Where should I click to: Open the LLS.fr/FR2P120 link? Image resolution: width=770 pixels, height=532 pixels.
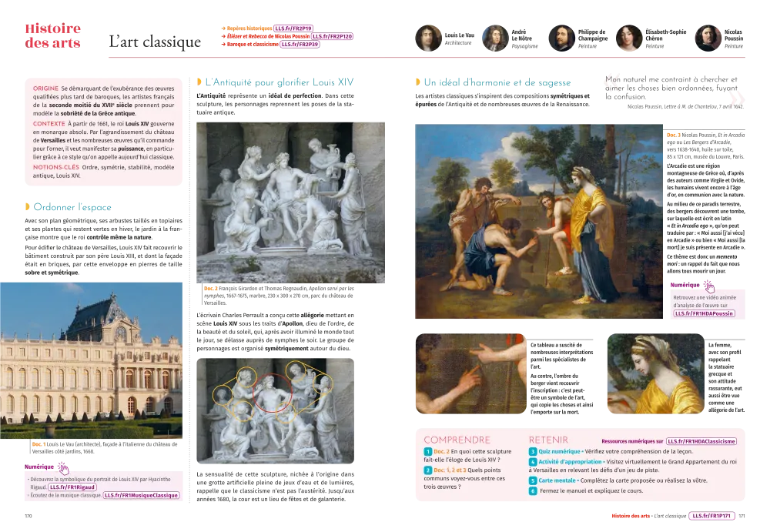pos(332,36)
